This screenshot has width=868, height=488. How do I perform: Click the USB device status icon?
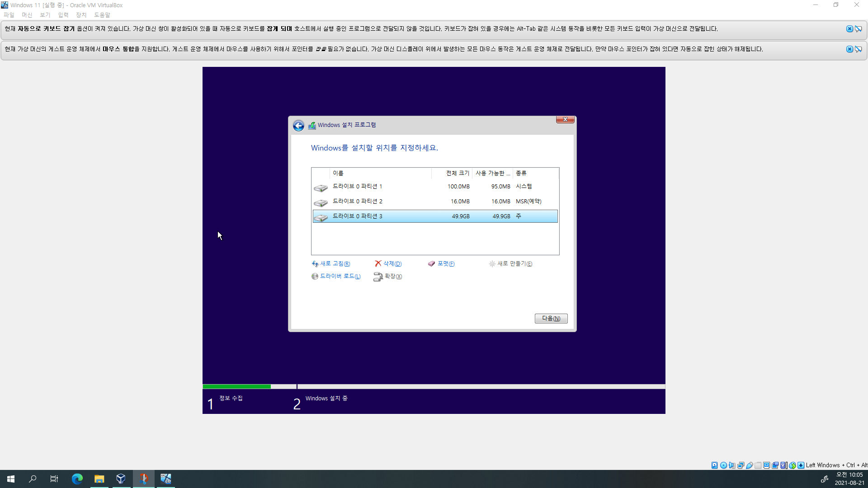tap(750, 465)
